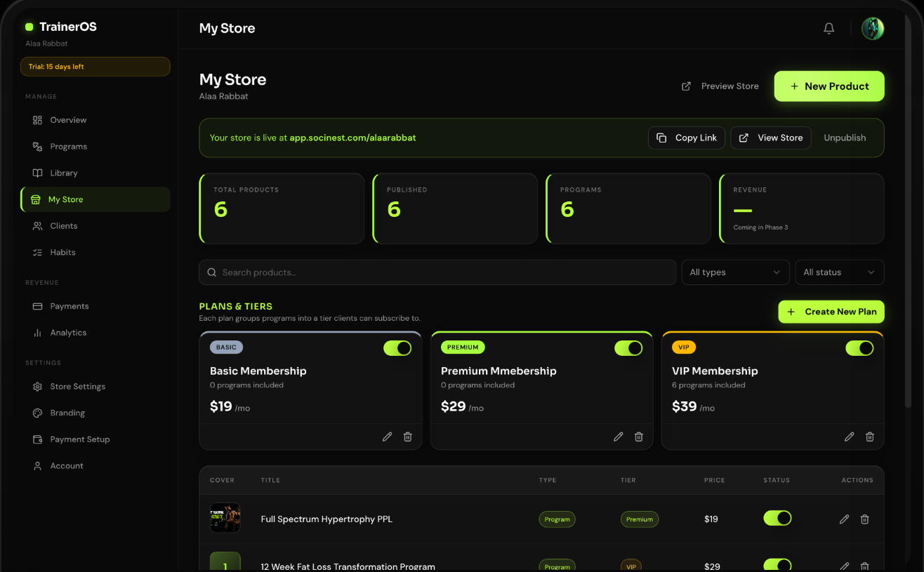924x572 pixels.
Task: Toggle Premium Mmebership plan switch
Action: (x=628, y=348)
